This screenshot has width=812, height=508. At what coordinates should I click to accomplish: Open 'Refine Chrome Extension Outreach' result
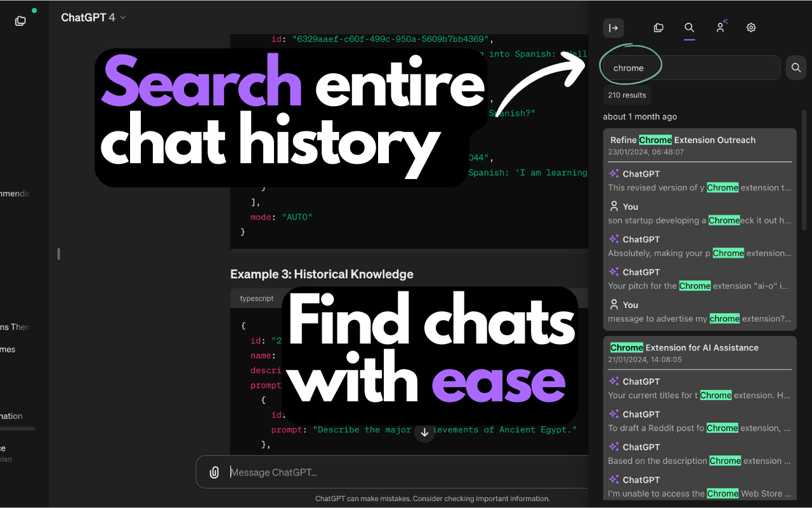point(683,140)
